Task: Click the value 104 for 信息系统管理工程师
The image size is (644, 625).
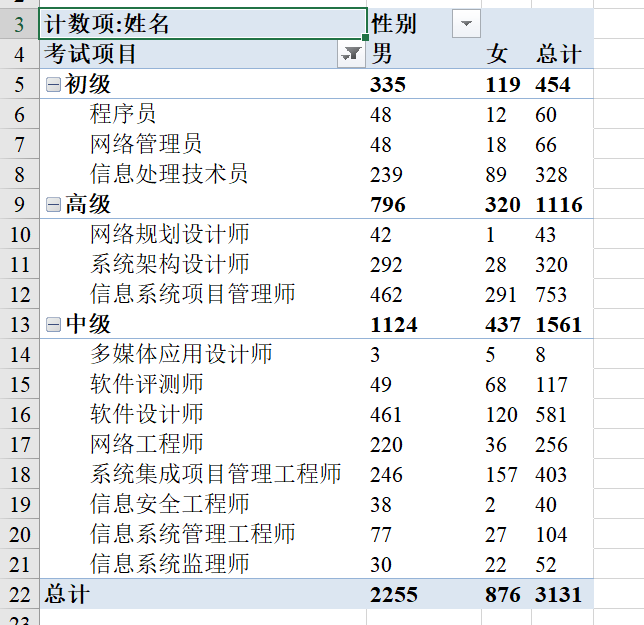Action: 551,534
